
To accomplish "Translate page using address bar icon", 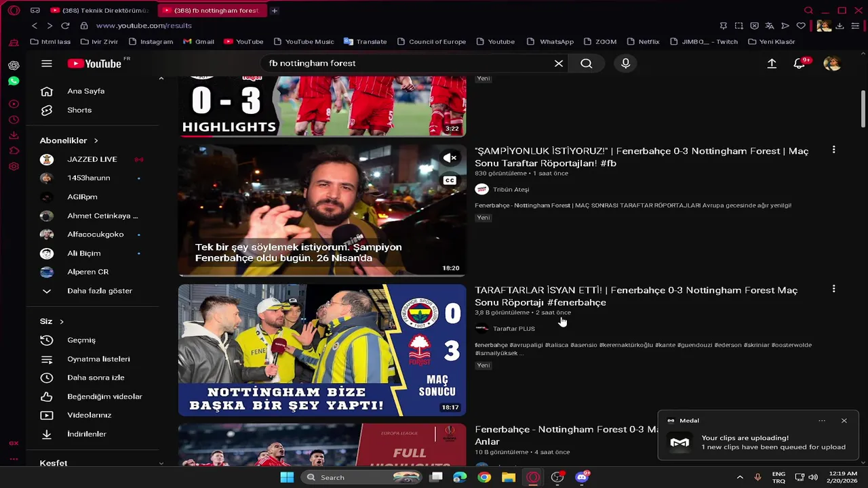I will pos(770,26).
